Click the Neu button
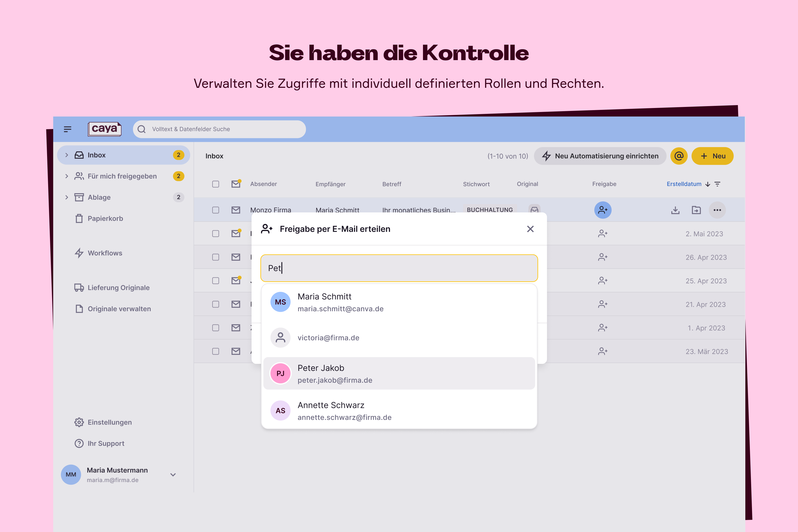798x532 pixels. click(x=712, y=156)
